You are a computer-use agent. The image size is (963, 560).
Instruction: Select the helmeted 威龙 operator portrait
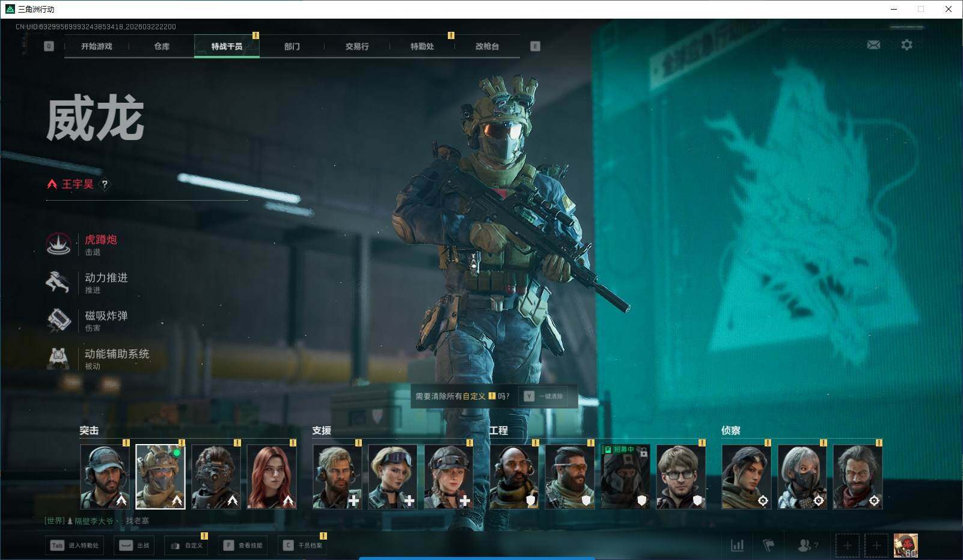pyautogui.click(x=160, y=477)
